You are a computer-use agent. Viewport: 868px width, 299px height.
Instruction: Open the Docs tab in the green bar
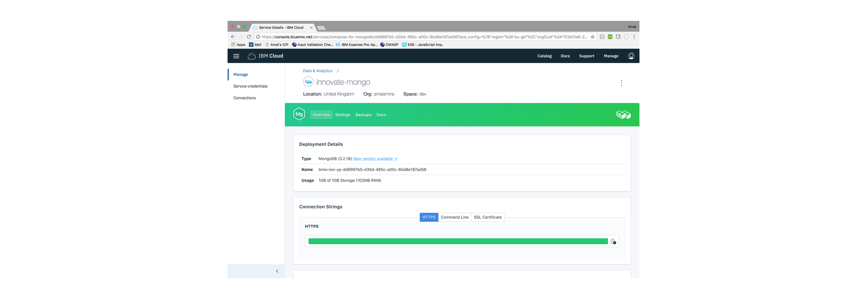381,115
